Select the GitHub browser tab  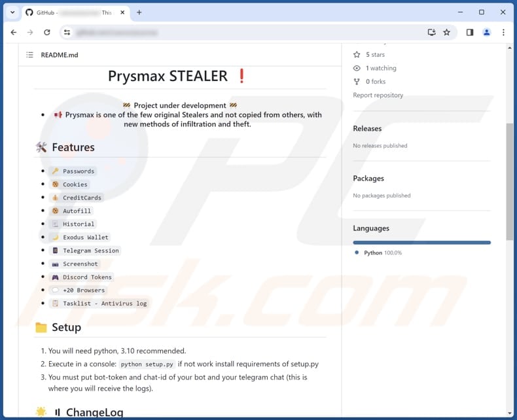coord(74,12)
